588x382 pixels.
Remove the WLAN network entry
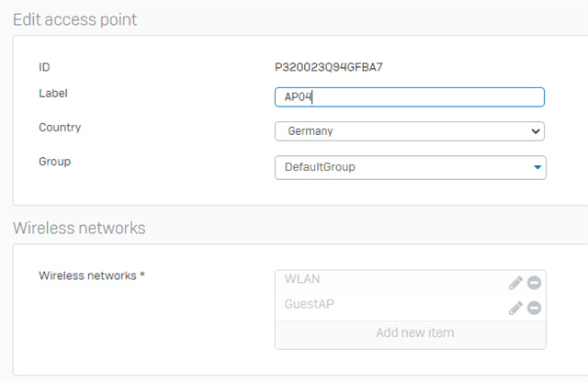coord(534,283)
